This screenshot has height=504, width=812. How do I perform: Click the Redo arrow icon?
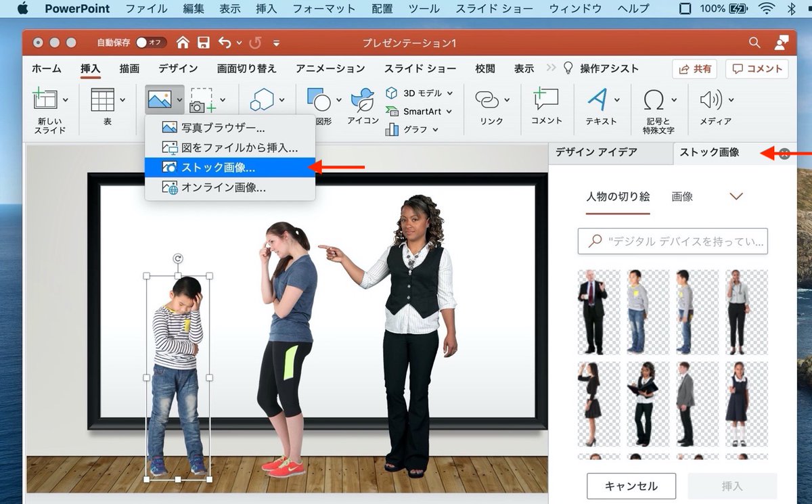[255, 43]
